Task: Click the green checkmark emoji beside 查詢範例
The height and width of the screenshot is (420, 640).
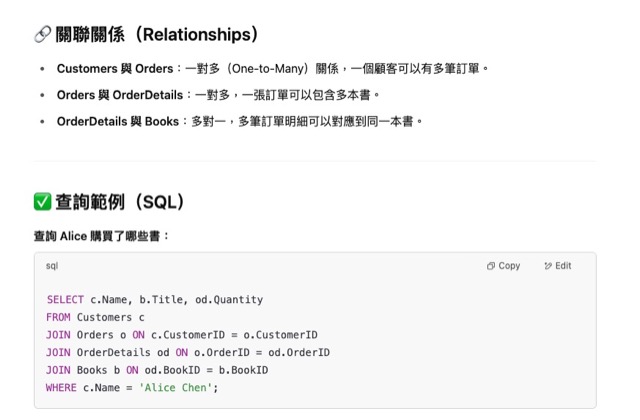Action: pos(42,202)
